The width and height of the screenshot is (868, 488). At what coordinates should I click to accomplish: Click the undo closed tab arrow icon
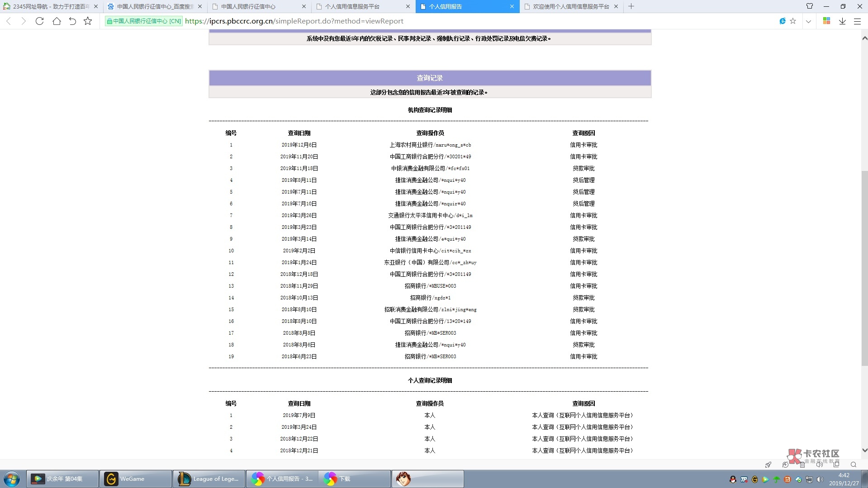click(x=72, y=21)
